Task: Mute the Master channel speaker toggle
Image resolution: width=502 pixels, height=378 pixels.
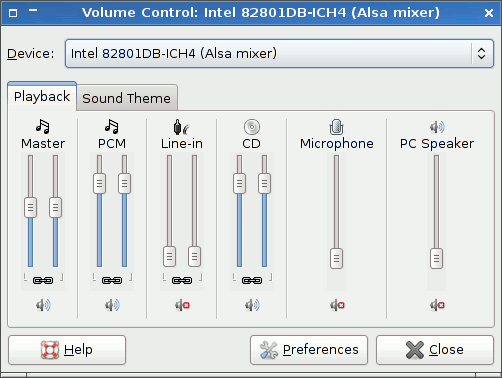Action: (x=43, y=305)
